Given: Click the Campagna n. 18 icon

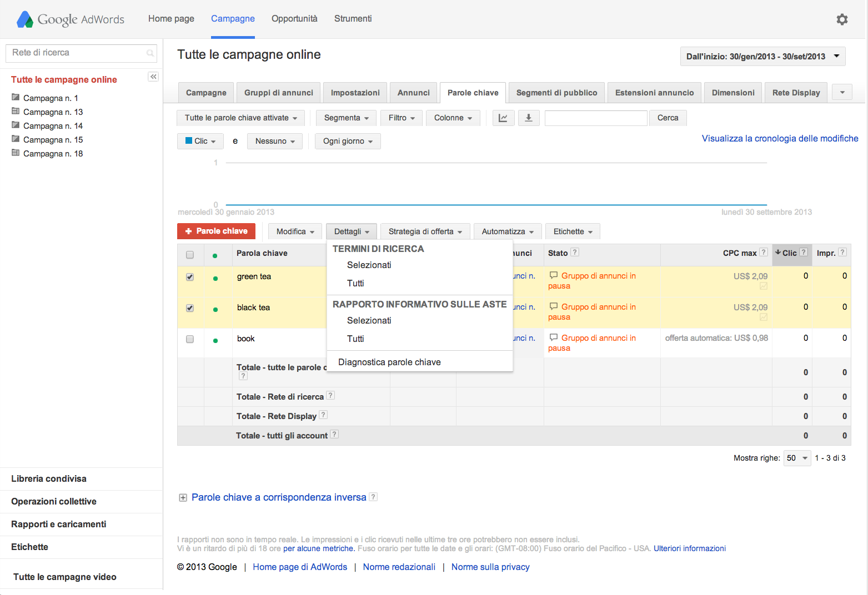Looking at the screenshot, I should click(16, 153).
